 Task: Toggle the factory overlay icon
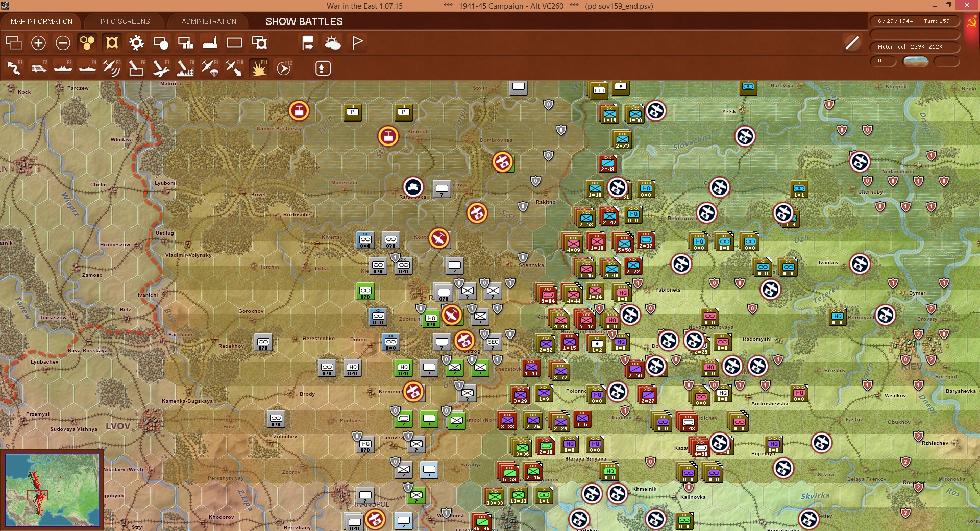210,43
